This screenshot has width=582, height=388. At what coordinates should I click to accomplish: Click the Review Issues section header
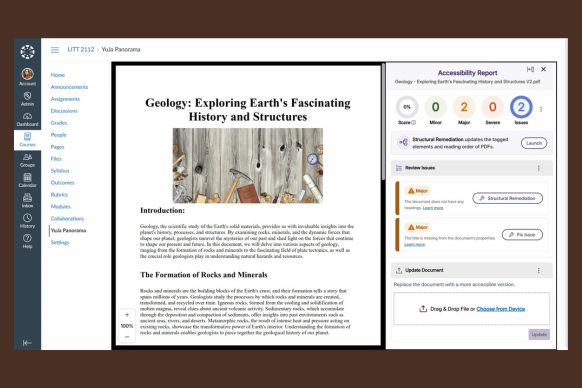point(472,168)
